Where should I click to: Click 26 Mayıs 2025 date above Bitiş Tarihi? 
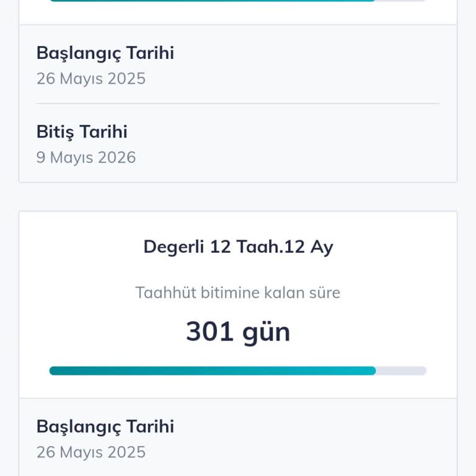pos(91,79)
